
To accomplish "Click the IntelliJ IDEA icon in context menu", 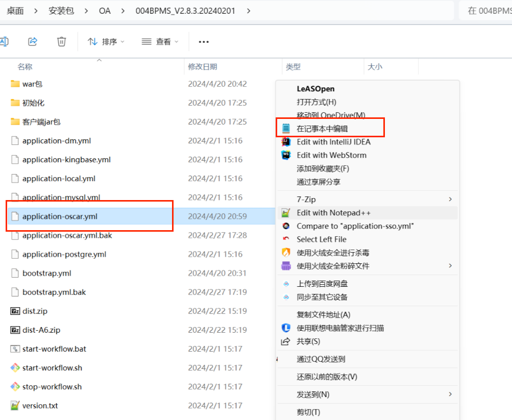I will coord(286,142).
